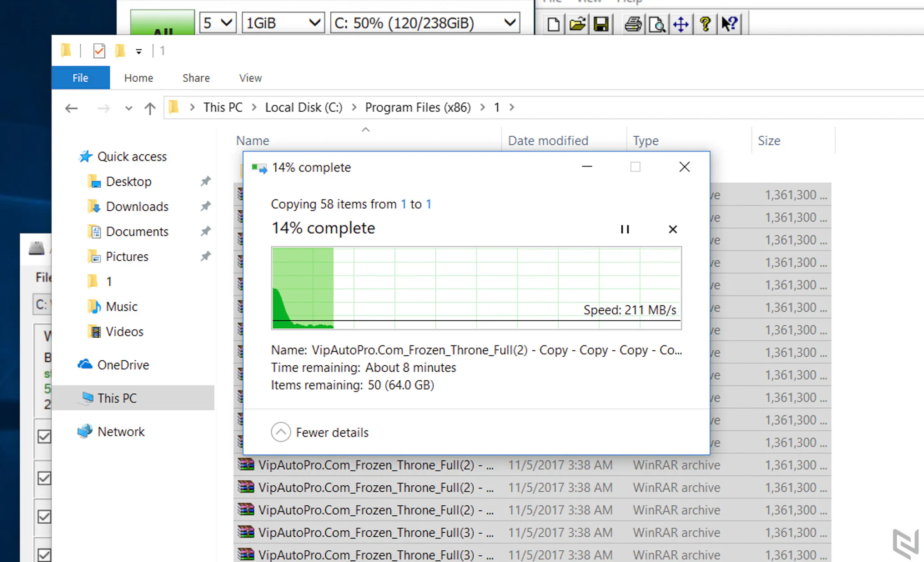The image size is (924, 562).
Task: Cancel the copy with the small X
Action: [673, 229]
